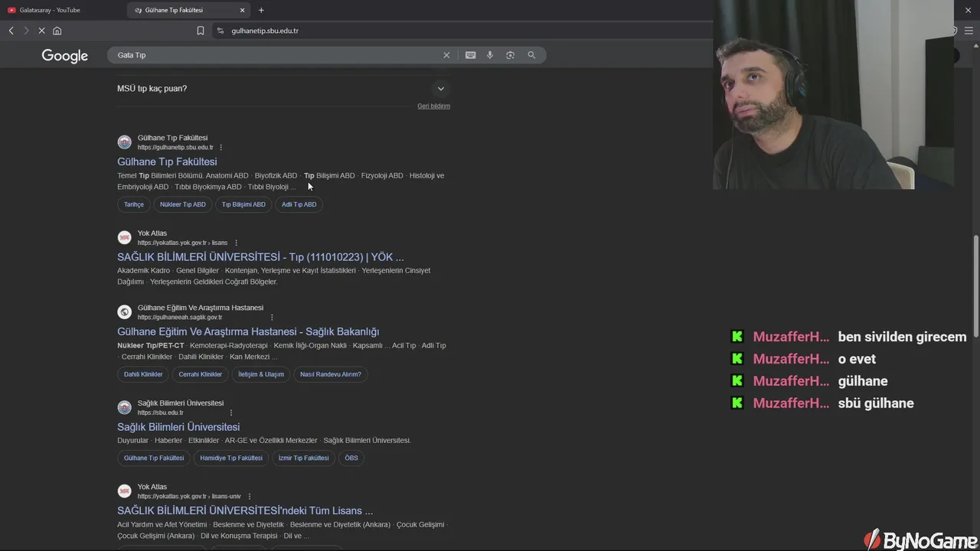The image size is (980, 551).
Task: Click the 'ben sivilden girecem' chat message
Action: (x=902, y=337)
